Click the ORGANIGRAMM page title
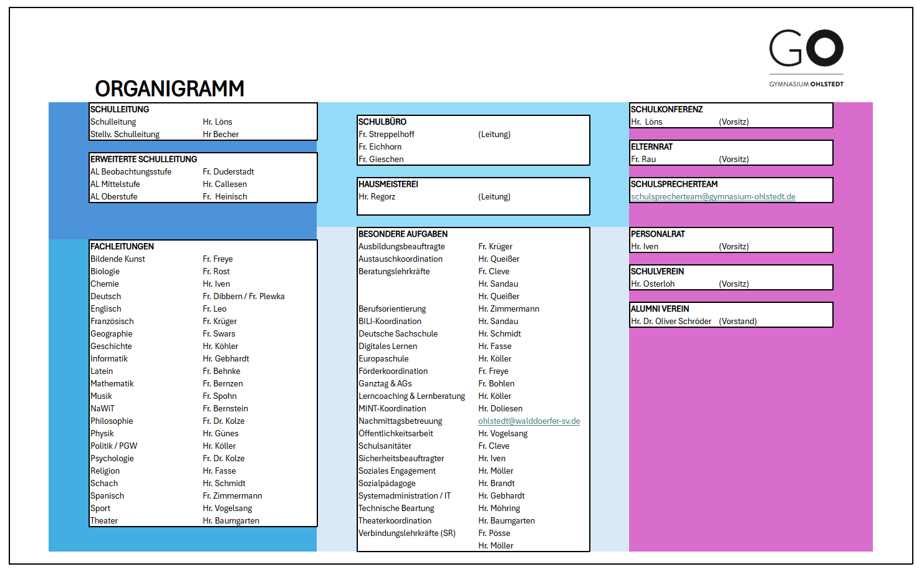The image size is (924, 574). pos(170,88)
